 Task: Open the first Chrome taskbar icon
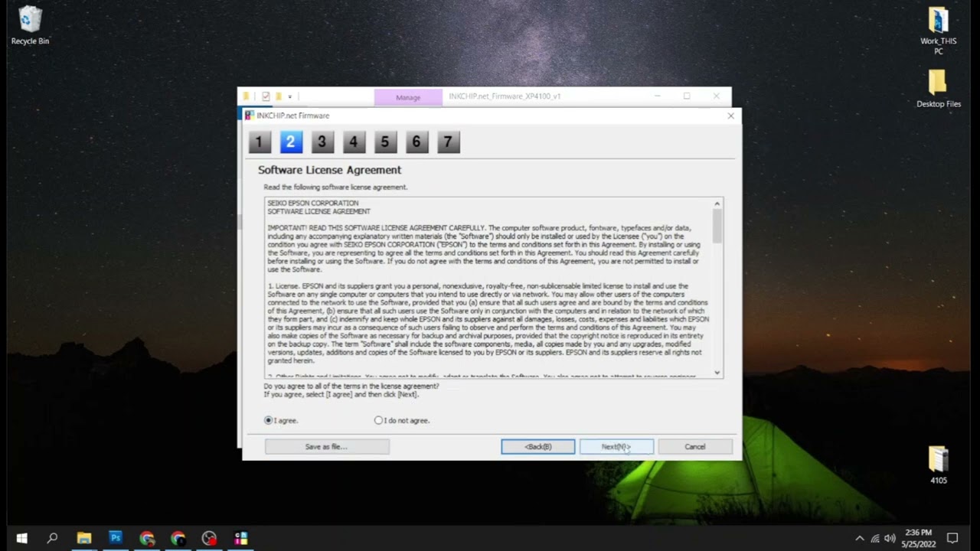click(147, 538)
